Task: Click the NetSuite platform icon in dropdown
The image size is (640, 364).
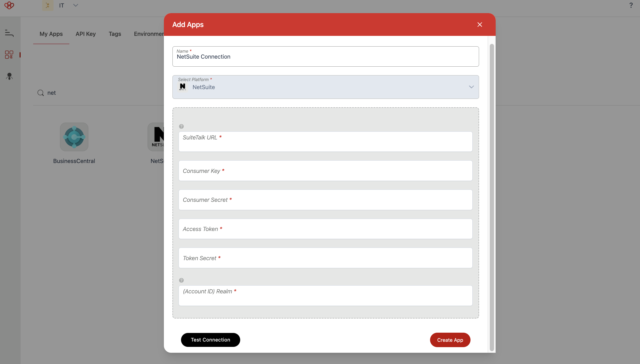Action: 182,87
